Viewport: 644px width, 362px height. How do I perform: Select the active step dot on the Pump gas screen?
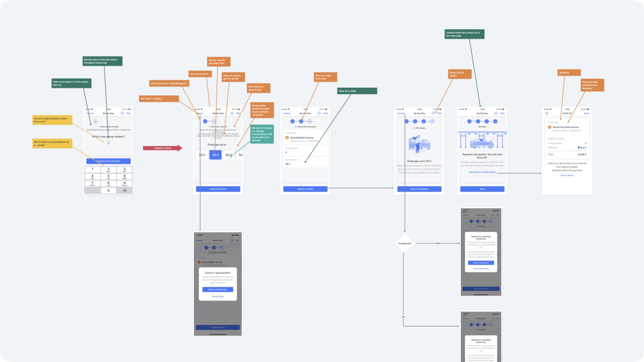[x=432, y=121]
